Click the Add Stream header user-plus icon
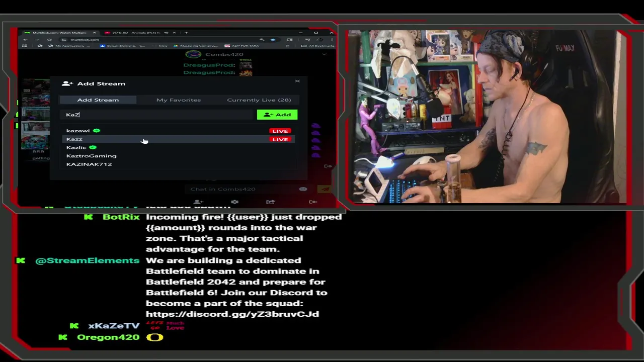Screen dimensions: 644x362 click(x=67, y=83)
